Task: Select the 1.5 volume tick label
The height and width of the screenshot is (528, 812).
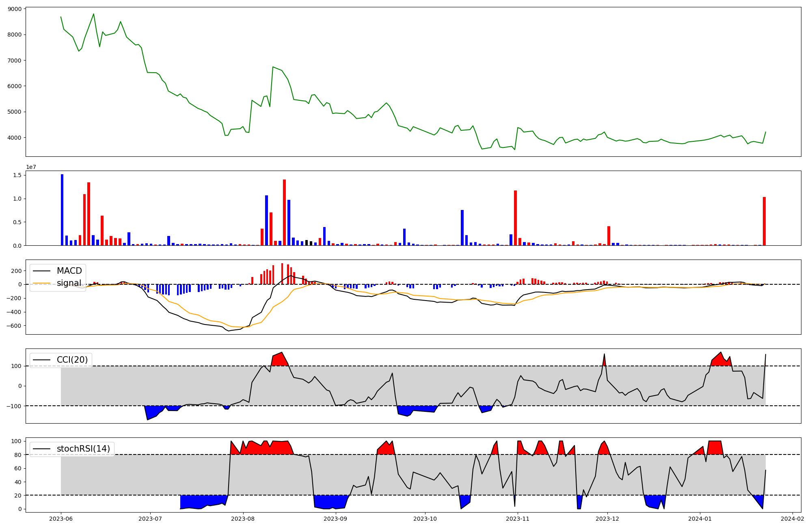Action: click(17, 175)
